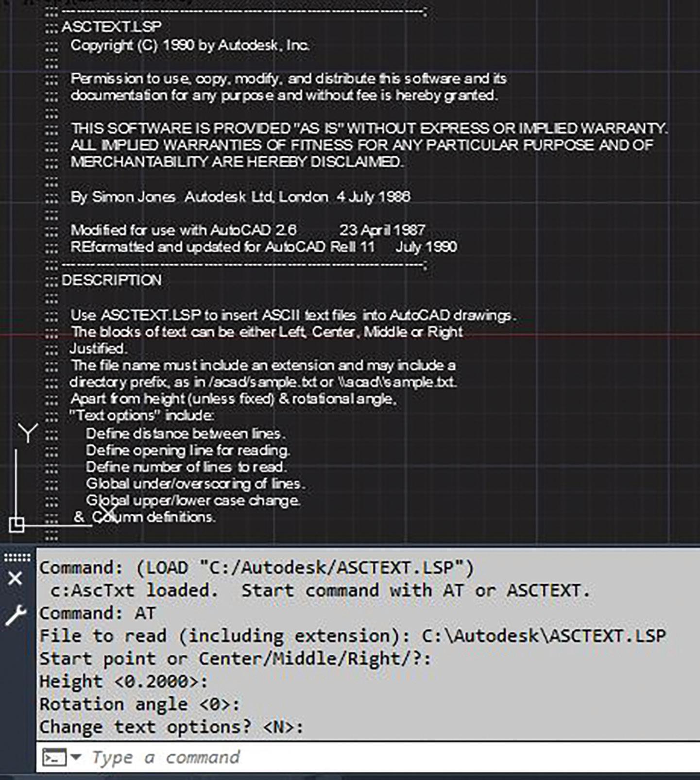The width and height of the screenshot is (700, 780).
Task: Click the "Command: AT" history line
Action: tap(97, 613)
